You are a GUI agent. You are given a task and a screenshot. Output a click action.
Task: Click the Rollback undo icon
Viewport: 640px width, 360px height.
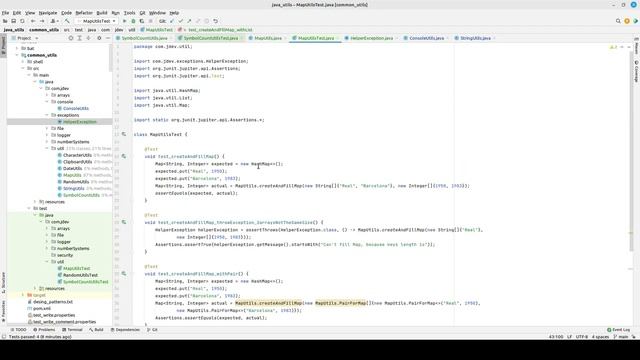[216, 21]
